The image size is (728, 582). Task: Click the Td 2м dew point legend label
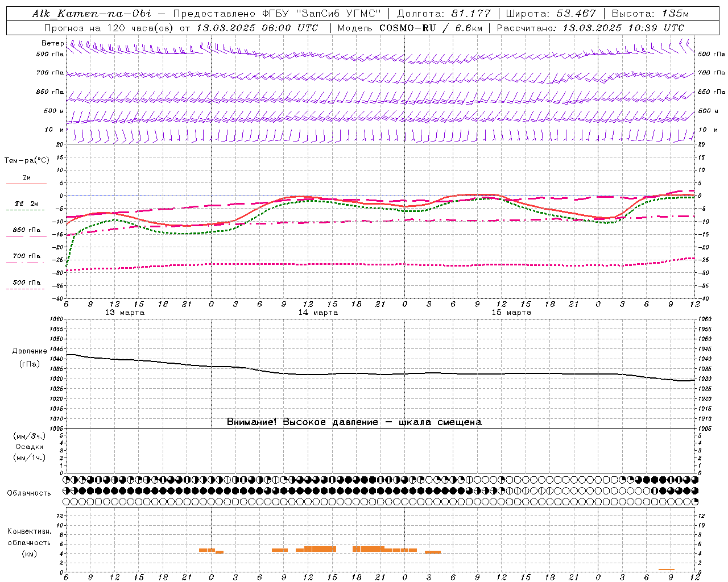tap(27, 203)
